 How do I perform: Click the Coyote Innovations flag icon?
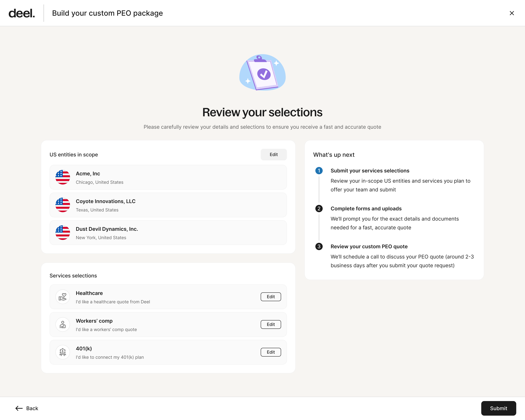click(x=63, y=205)
